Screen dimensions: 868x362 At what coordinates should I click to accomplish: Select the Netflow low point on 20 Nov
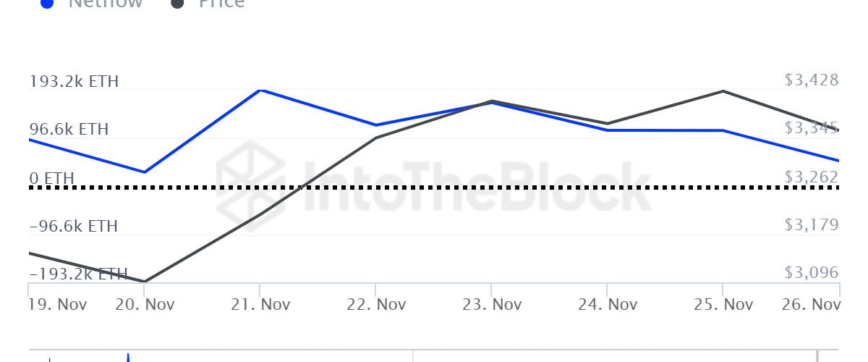pos(145,172)
